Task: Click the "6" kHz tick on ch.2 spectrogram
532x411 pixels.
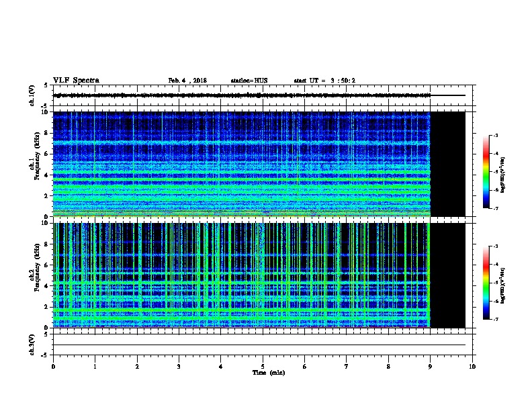Action: coord(46,265)
